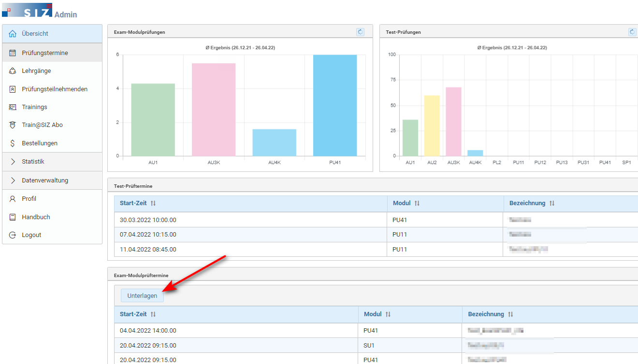Open Profil menu entry
This screenshot has width=638, height=364.
[52, 199]
